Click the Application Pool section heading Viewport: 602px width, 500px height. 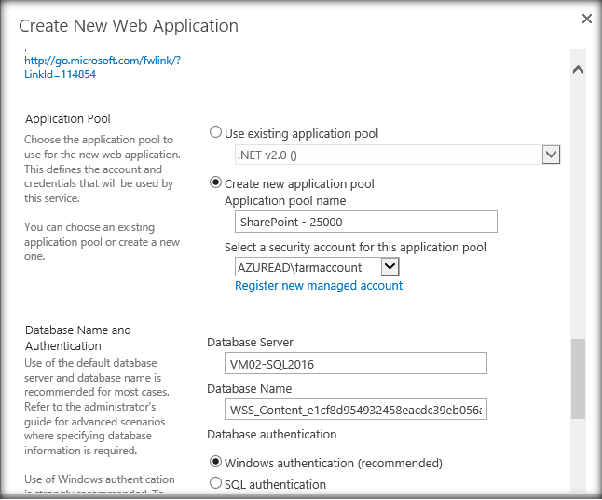69,119
